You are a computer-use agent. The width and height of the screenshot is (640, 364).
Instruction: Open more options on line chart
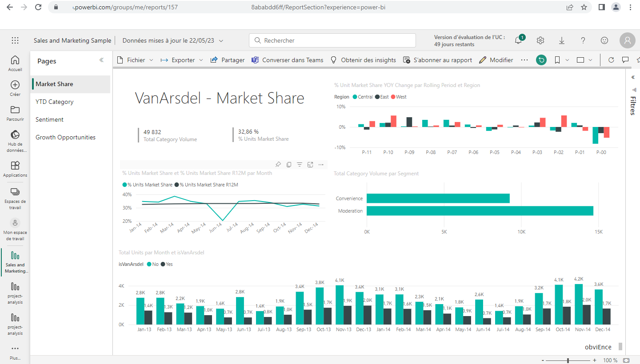(x=321, y=165)
